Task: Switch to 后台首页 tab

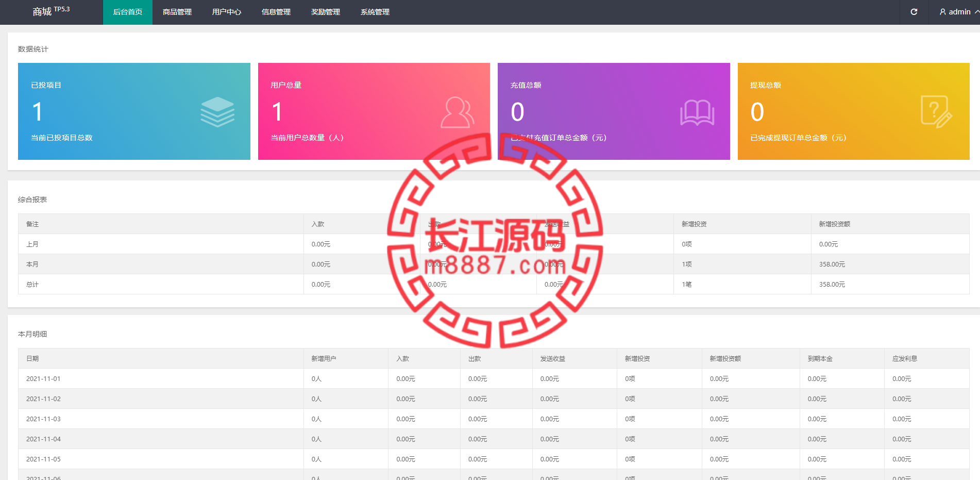Action: click(x=128, y=12)
